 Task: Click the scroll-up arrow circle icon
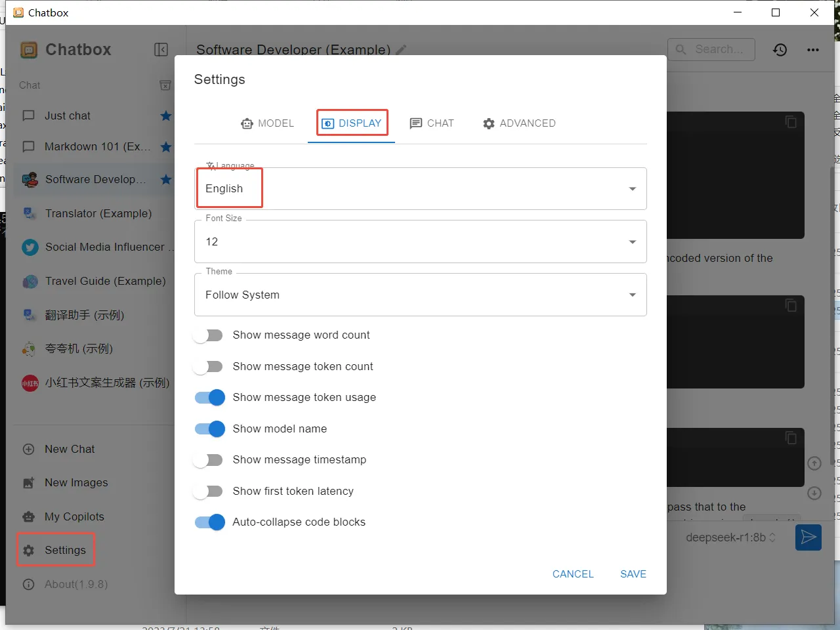[814, 463]
